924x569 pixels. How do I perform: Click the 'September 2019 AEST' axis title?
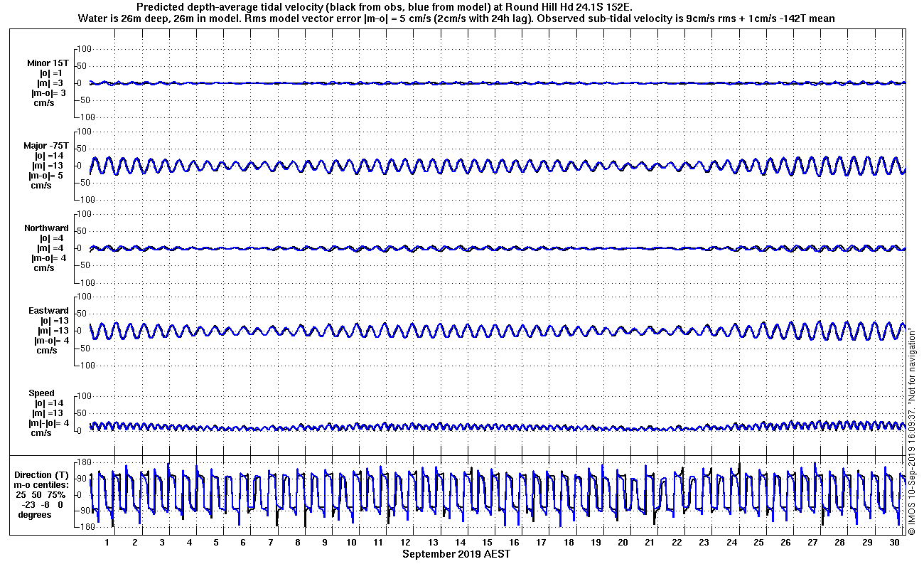pyautogui.click(x=456, y=554)
